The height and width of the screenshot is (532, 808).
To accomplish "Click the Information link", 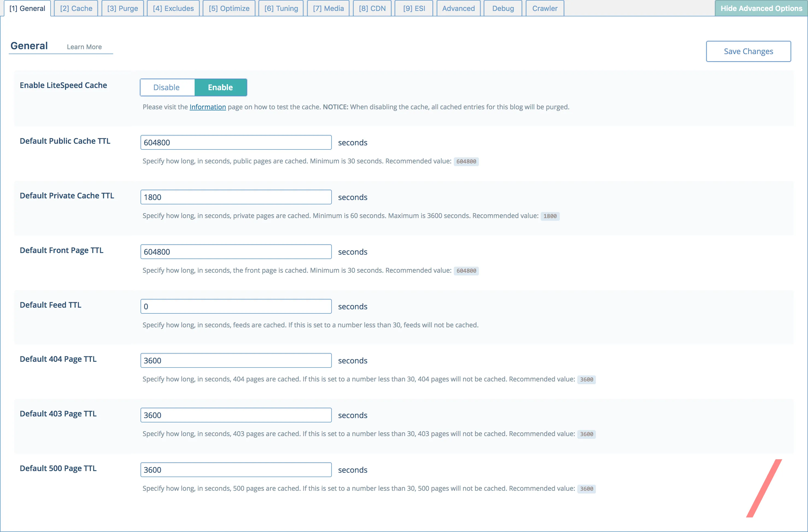I will click(207, 107).
